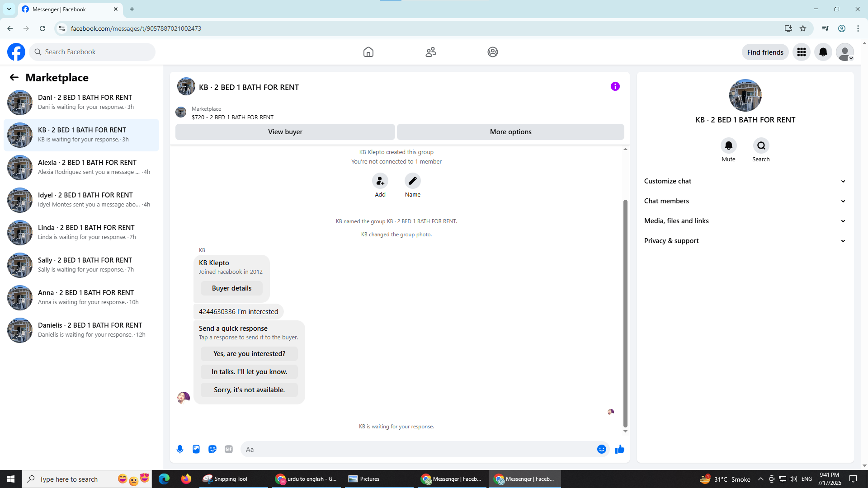Show hidden system tray icons
This screenshot has width=868, height=488.
coord(761,479)
